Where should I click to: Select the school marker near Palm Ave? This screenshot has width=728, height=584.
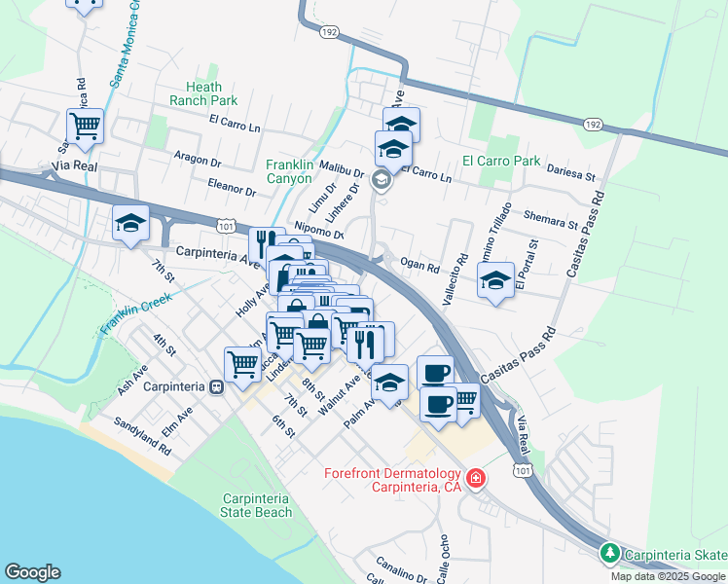coord(390,383)
